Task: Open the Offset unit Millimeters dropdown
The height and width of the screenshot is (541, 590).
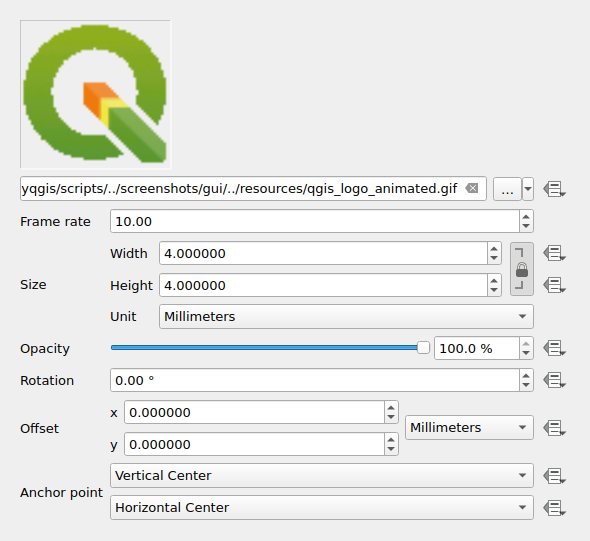Action: (469, 427)
